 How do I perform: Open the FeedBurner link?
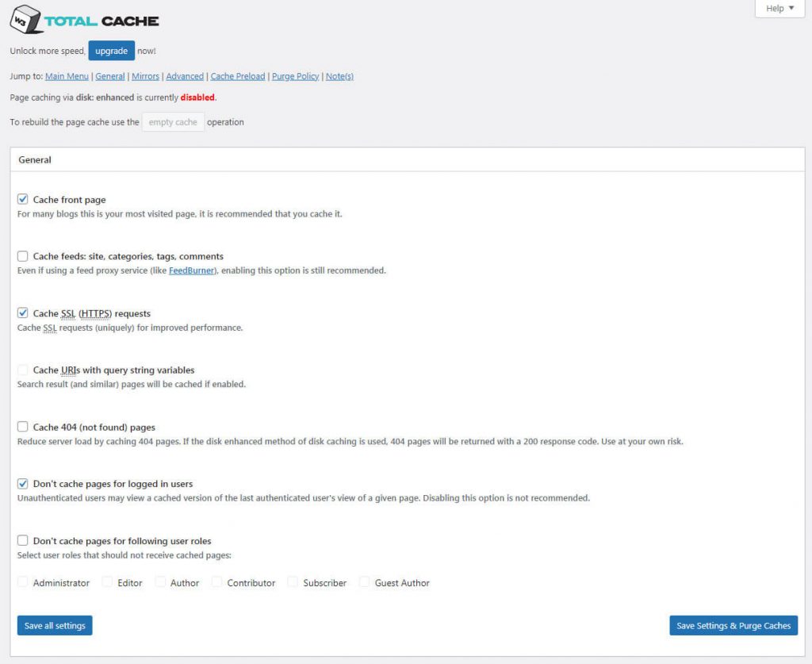[191, 271]
